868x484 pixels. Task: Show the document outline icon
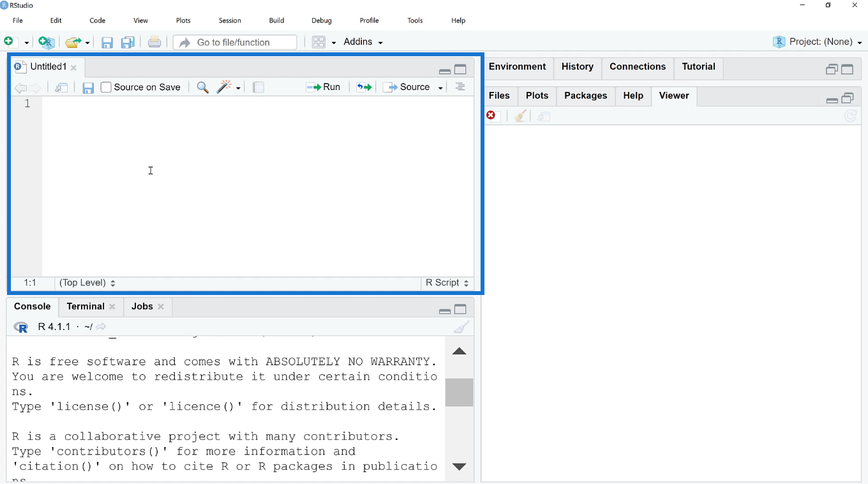pos(460,87)
